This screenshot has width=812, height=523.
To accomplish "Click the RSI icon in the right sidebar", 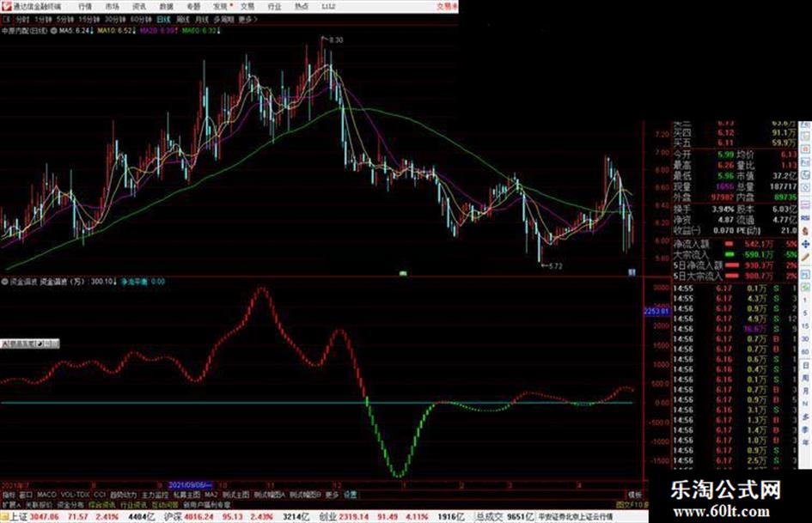I will tap(805, 218).
